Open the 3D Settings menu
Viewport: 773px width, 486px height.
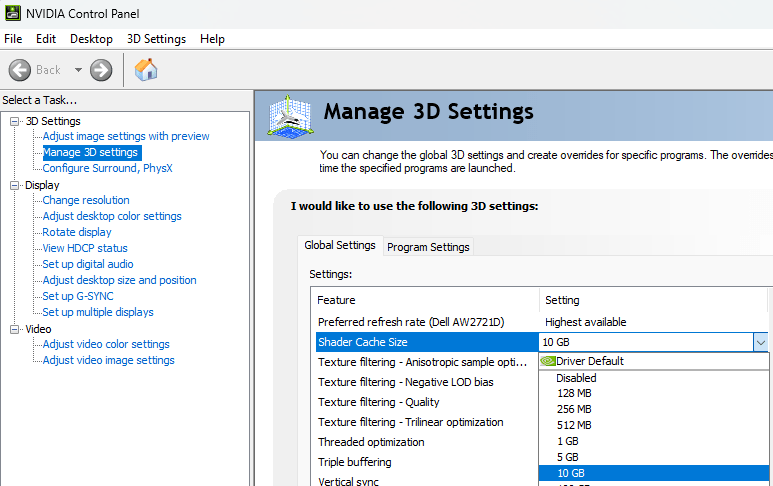point(156,39)
